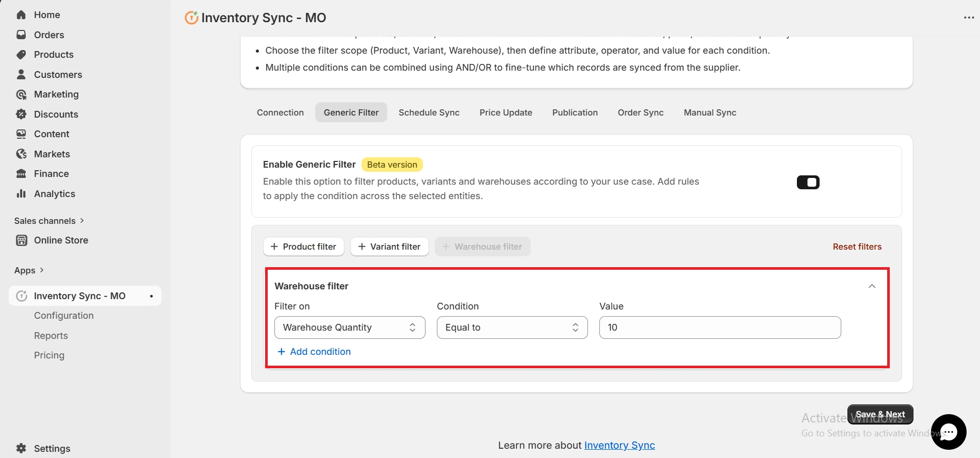The width and height of the screenshot is (980, 458).
Task: Click the Discounts badge icon
Action: click(x=21, y=114)
